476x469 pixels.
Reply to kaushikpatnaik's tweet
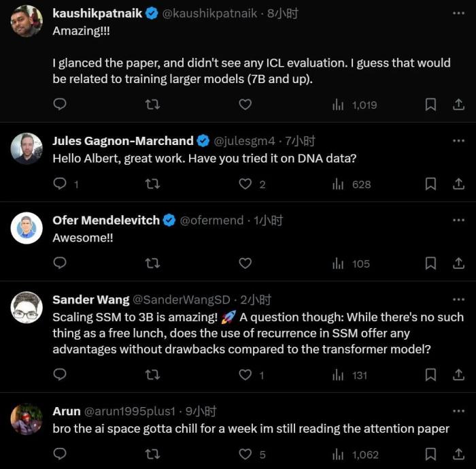pos(60,104)
